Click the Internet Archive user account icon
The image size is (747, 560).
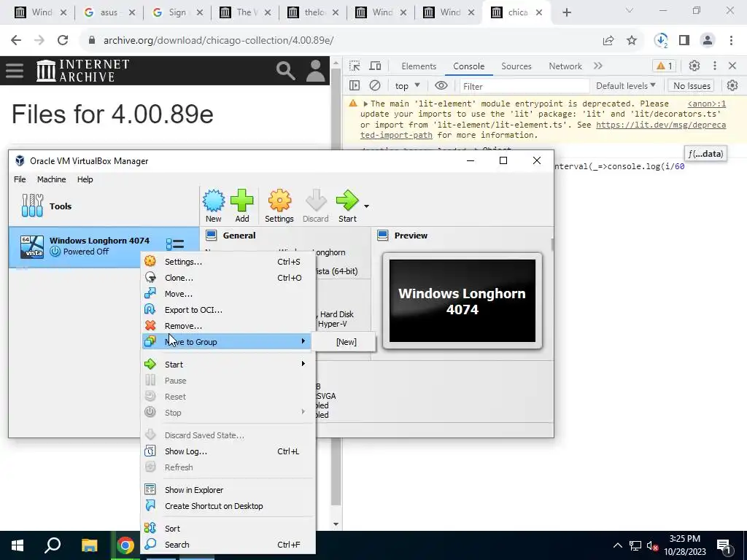[315, 71]
